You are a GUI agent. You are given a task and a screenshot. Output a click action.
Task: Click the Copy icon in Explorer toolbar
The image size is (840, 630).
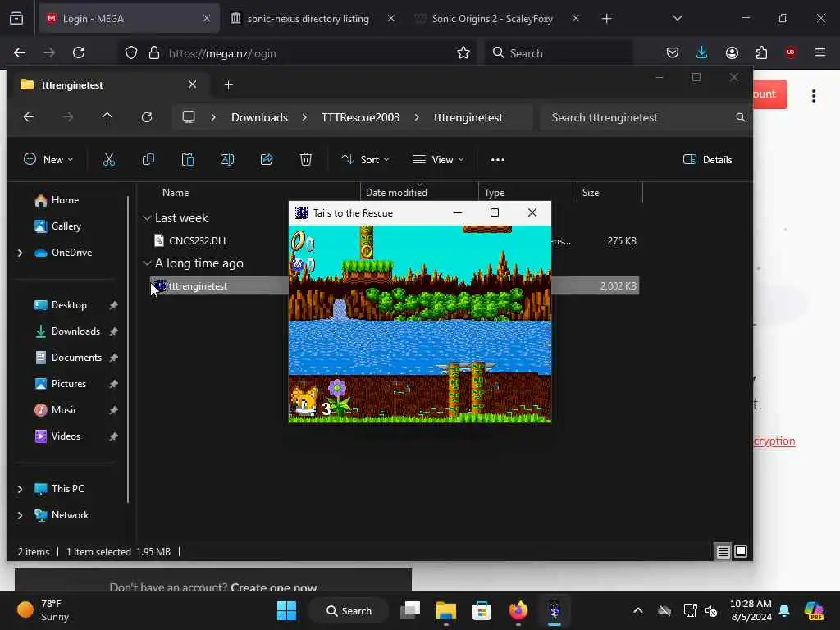tap(148, 159)
